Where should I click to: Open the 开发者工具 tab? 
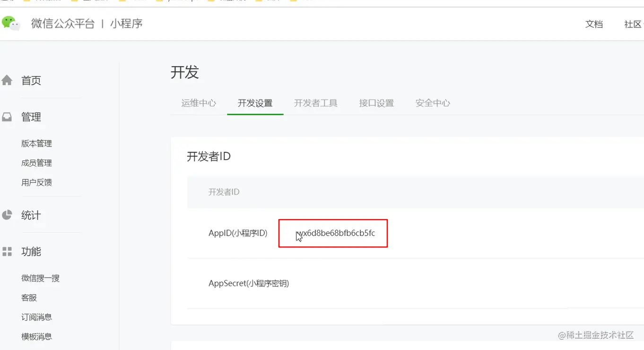click(x=316, y=103)
